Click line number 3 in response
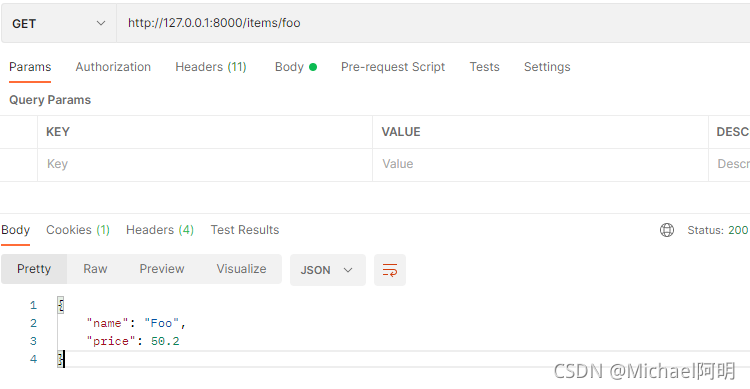 pos(33,341)
